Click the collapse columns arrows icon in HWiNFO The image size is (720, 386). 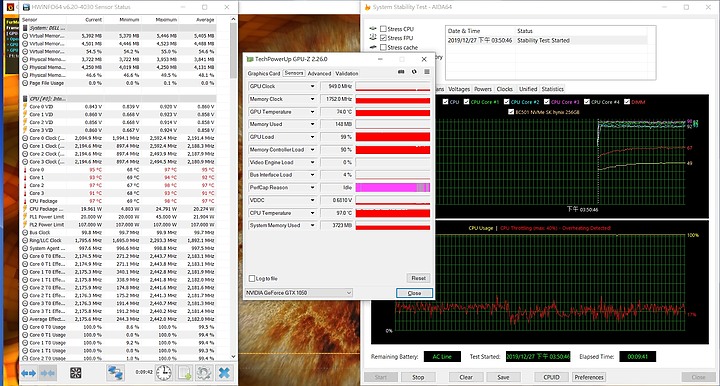pyautogui.click(x=48, y=373)
